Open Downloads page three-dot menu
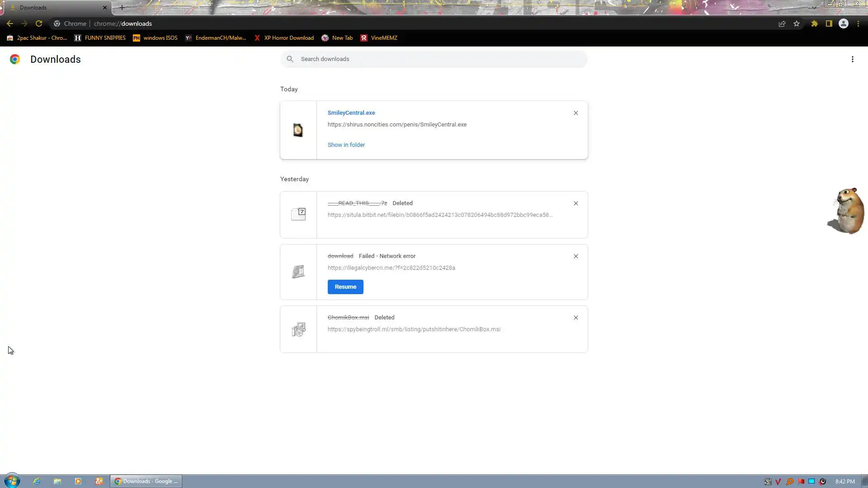This screenshot has height=488, width=868. 853,59
